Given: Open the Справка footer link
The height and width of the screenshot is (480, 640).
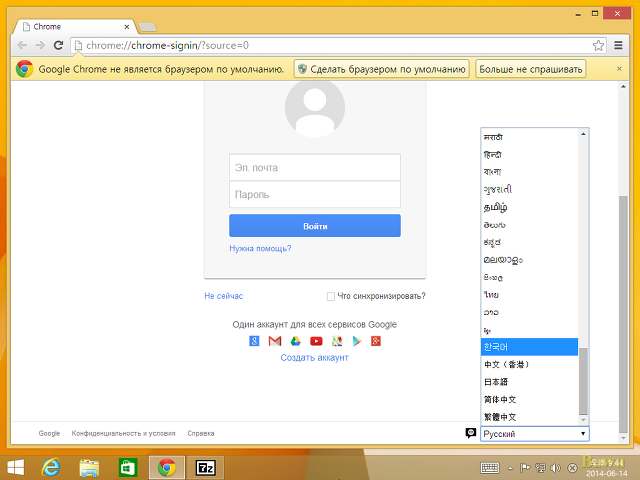Looking at the screenshot, I should pos(200,433).
